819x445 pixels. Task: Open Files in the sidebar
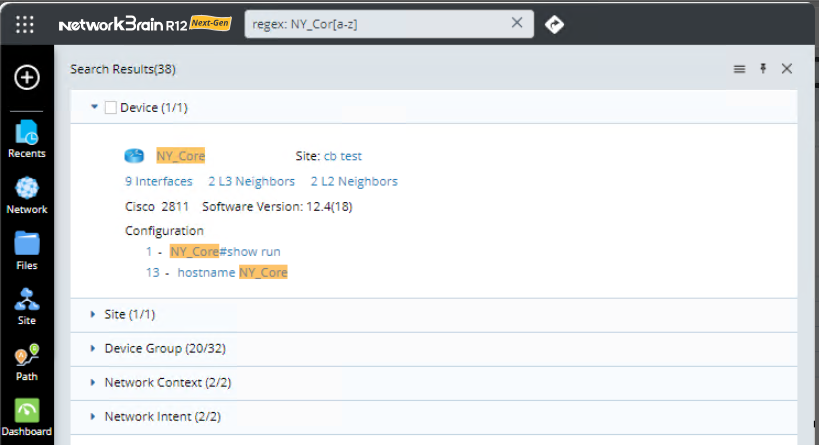[x=27, y=251]
